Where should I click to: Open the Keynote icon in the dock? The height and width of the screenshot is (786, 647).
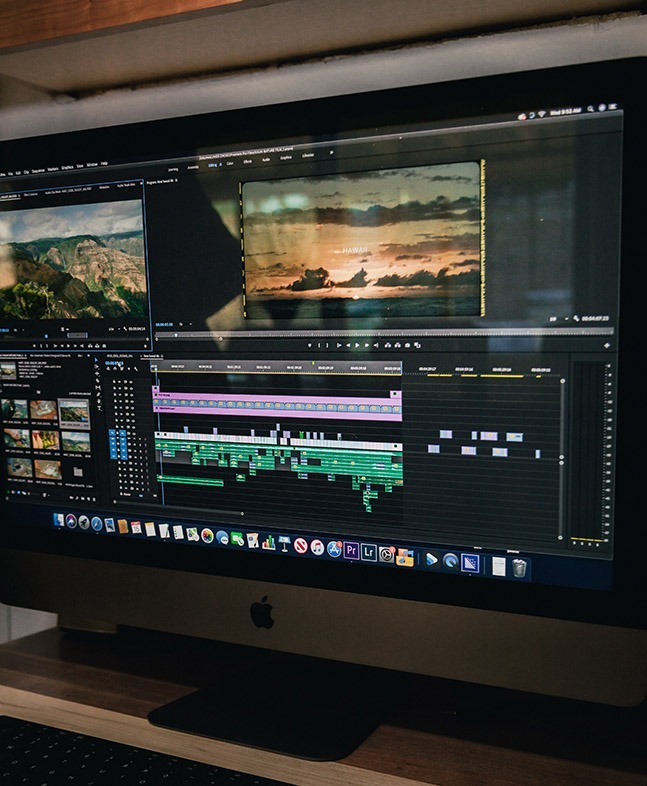point(284,543)
